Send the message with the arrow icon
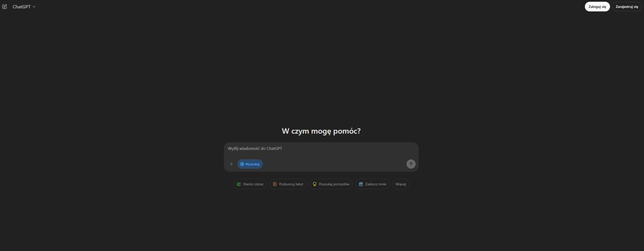 (x=411, y=164)
